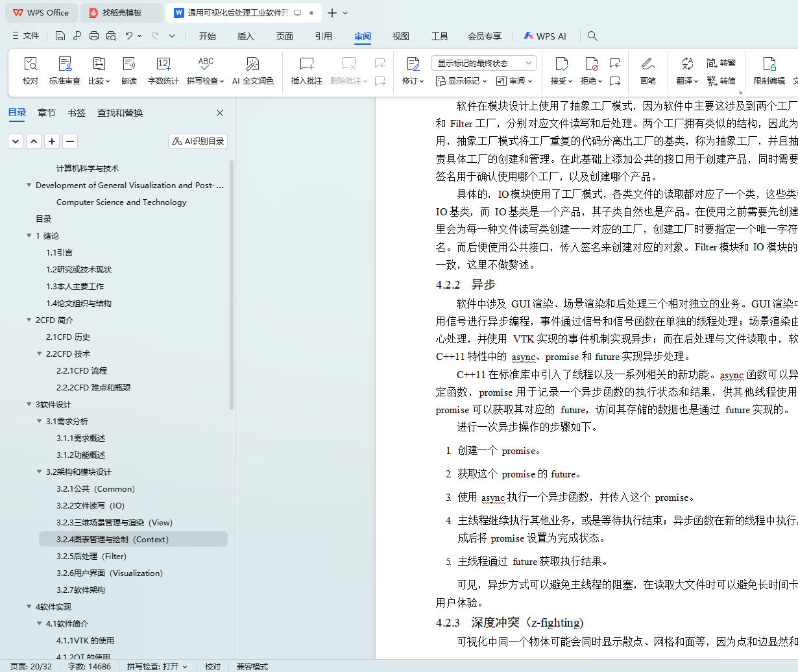Click the 比较 compare documents icon
Screen dimensions: 798x672
(99, 64)
